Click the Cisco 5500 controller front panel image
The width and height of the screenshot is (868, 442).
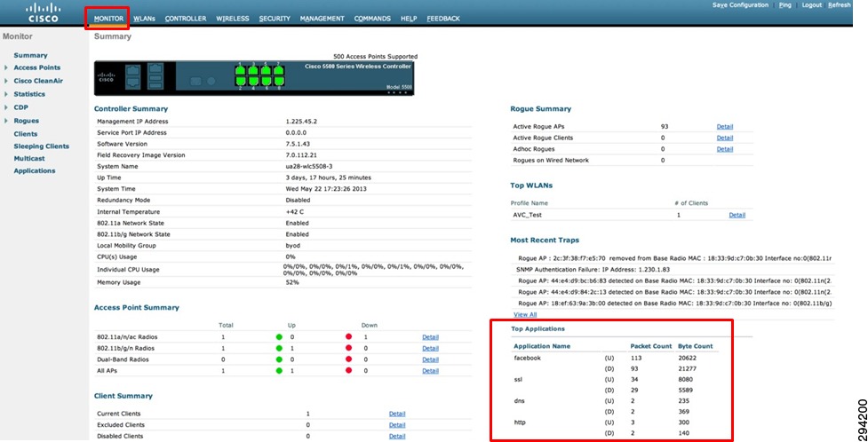click(x=254, y=78)
